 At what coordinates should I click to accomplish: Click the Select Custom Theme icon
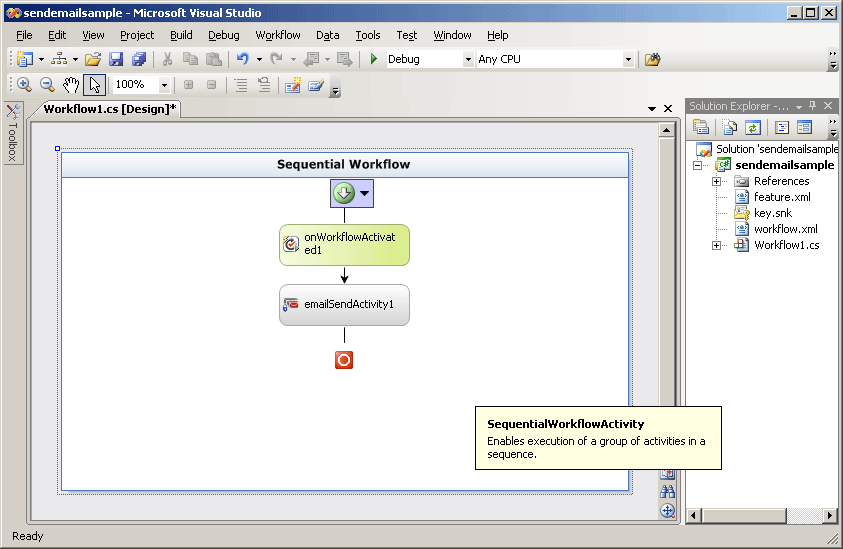pyautogui.click(x=316, y=85)
